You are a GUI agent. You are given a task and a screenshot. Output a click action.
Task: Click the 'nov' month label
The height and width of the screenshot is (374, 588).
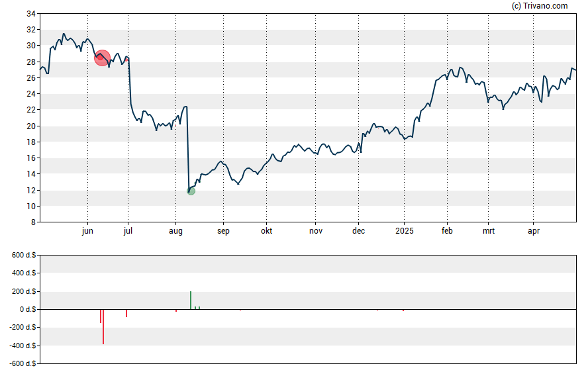[x=316, y=231]
